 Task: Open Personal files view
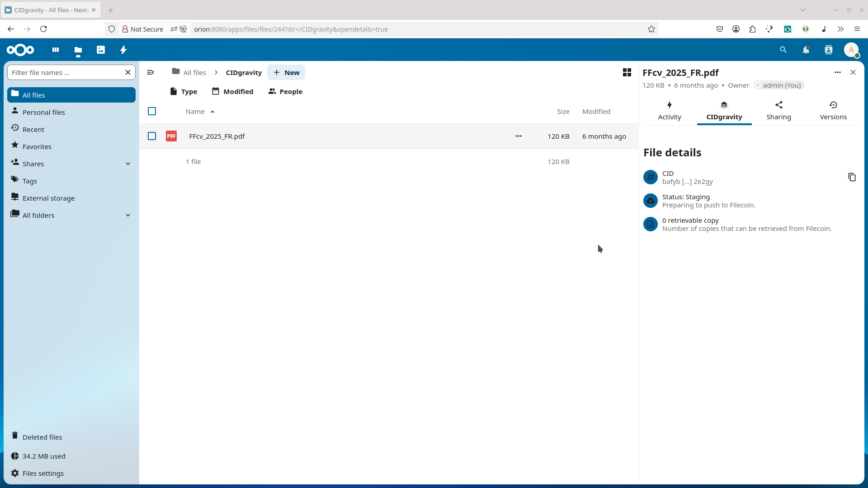pyautogui.click(x=71, y=112)
